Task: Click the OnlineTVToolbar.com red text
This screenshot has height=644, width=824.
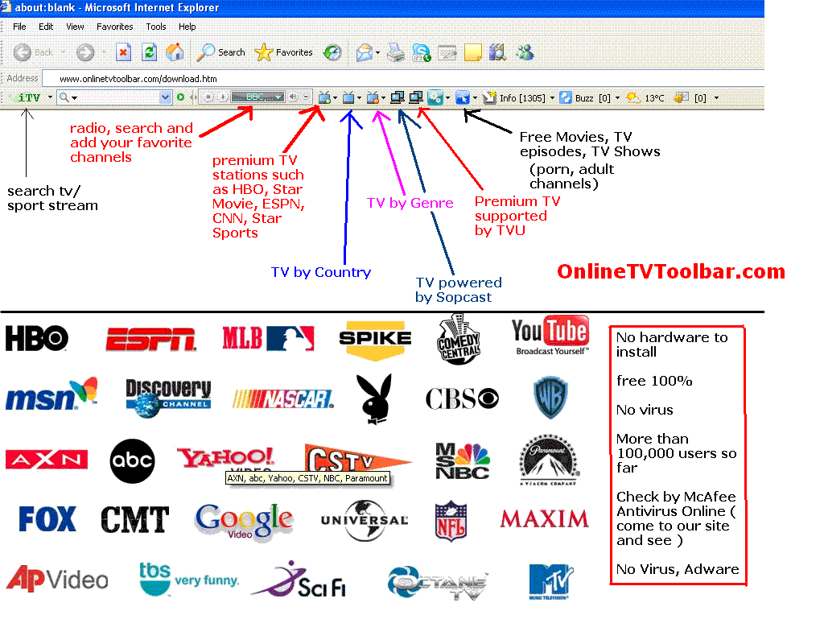Action: (x=671, y=272)
